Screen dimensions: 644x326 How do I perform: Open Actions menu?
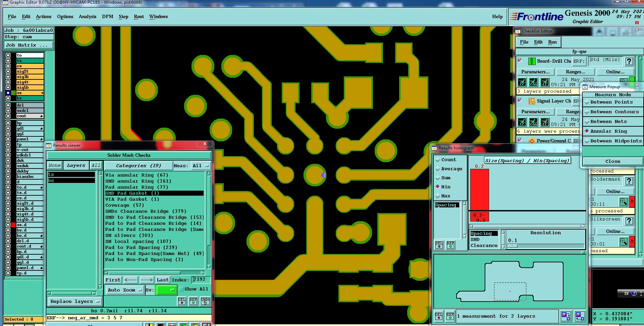point(44,17)
